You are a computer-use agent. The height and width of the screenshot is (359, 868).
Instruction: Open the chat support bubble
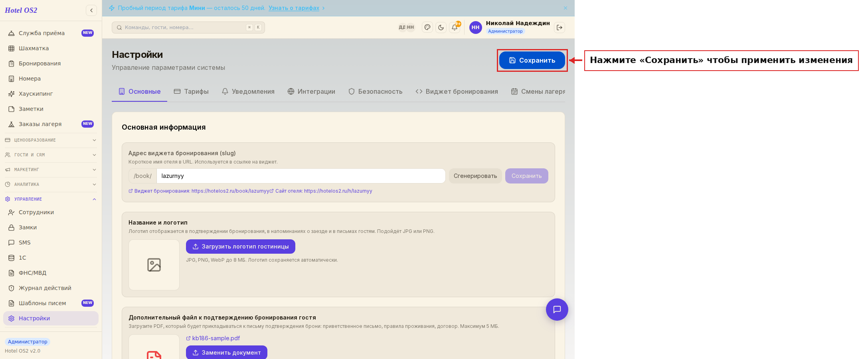click(x=557, y=310)
